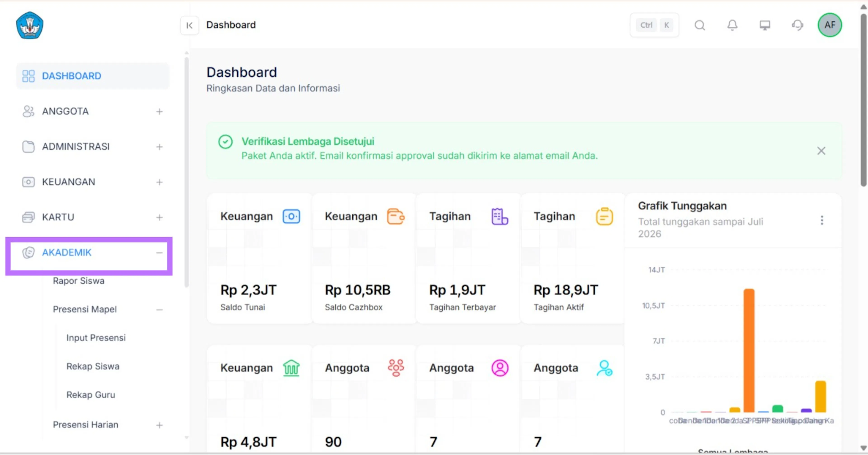868x455 pixels.
Task: Open Grafik Tunggakan three-dot menu
Action: pos(822,220)
